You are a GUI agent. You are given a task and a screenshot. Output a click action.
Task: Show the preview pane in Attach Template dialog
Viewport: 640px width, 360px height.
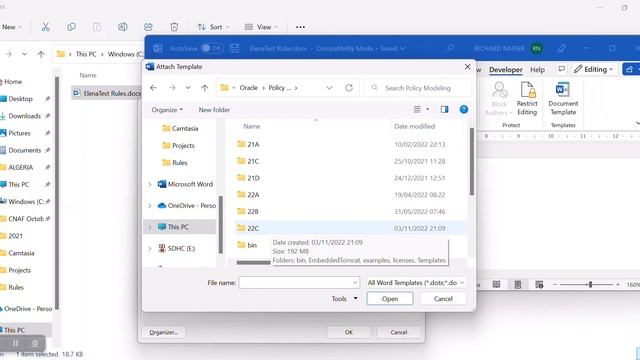click(x=444, y=109)
